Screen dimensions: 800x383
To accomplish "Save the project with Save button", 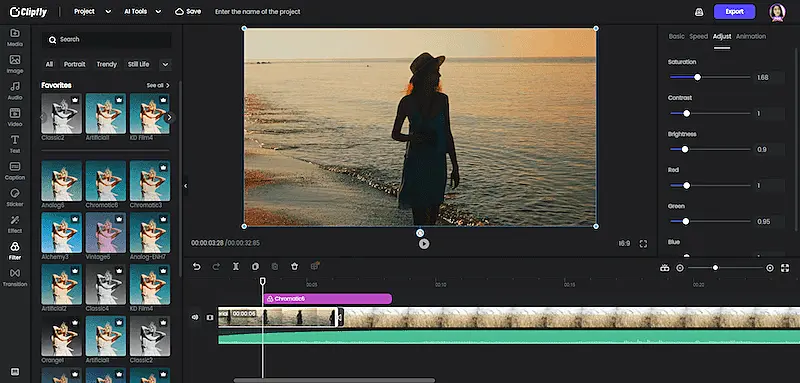I will point(187,11).
